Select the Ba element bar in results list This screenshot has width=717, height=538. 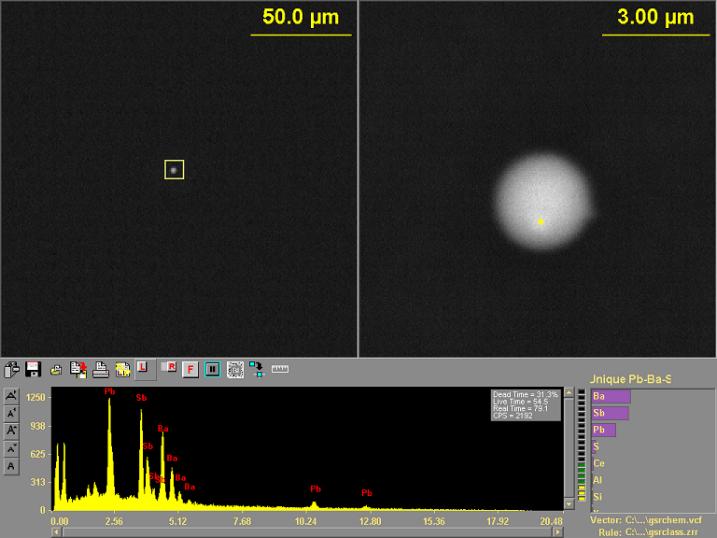point(610,396)
